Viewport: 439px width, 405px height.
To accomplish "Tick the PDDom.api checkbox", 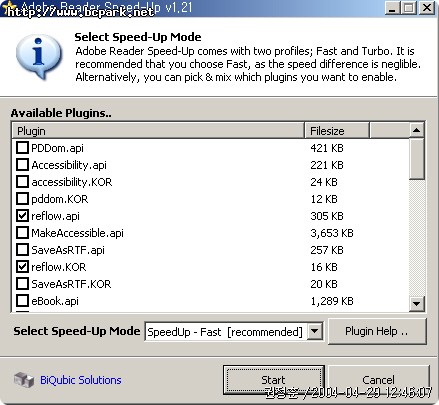I will tap(22, 148).
